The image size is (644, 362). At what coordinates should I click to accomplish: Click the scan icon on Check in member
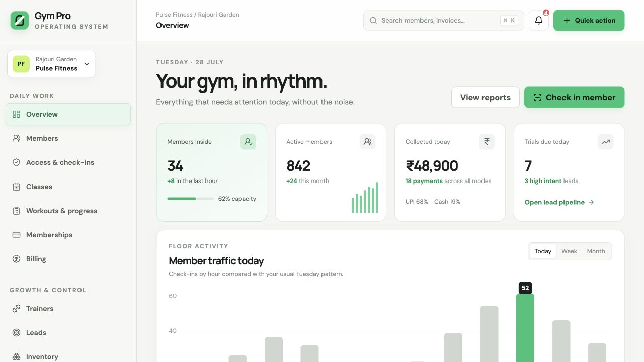coord(537,98)
